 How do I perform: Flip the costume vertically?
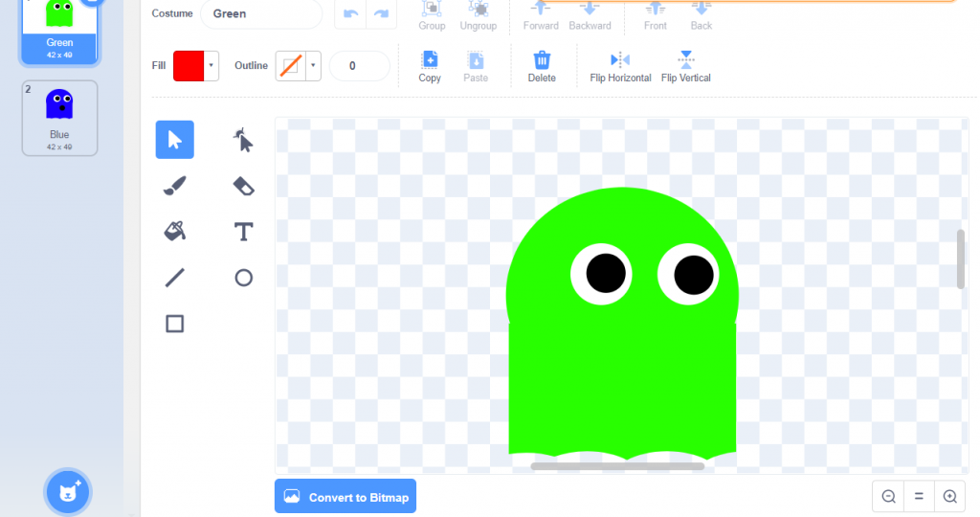pos(685,66)
